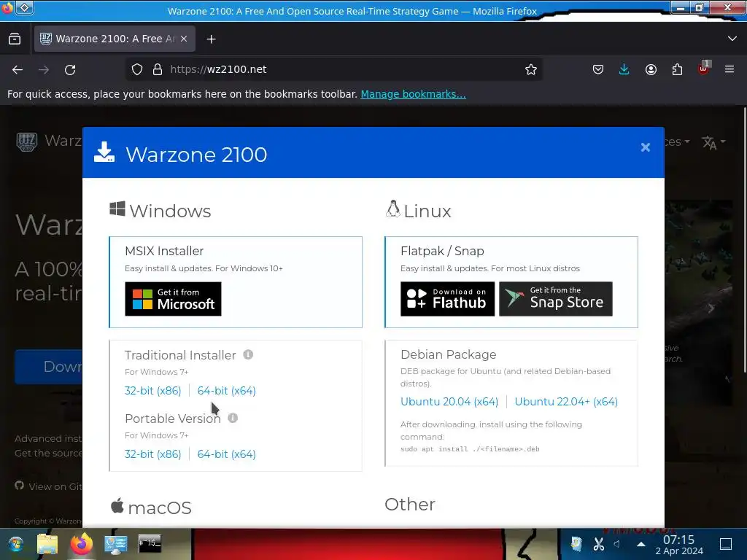The height and width of the screenshot is (560, 747).
Task: Click the forward navigation arrow
Action: [x=44, y=69]
